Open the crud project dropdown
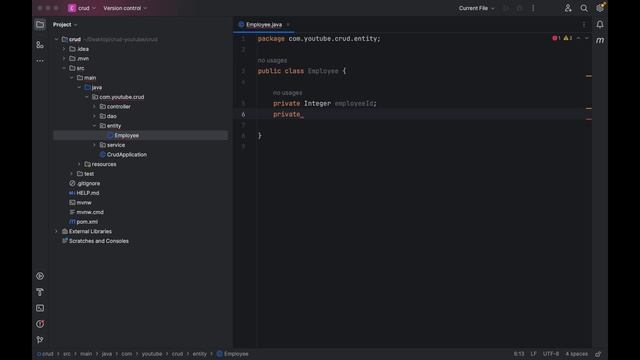 tap(82, 8)
